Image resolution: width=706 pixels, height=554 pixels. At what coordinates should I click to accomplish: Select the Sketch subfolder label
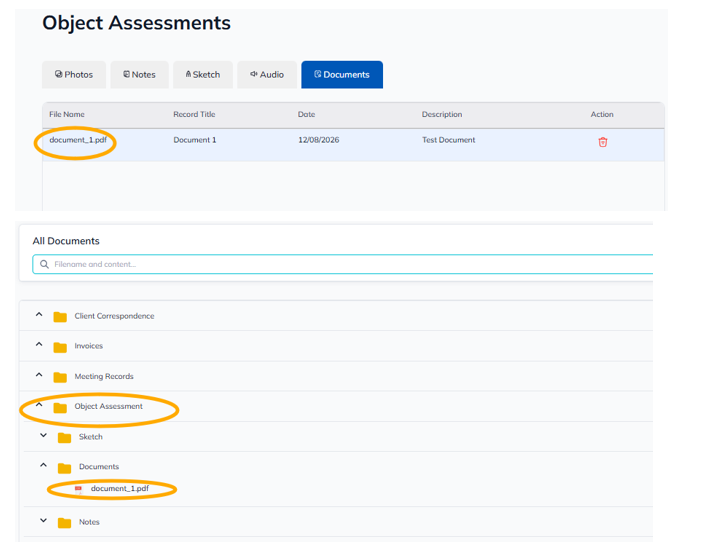tap(91, 436)
